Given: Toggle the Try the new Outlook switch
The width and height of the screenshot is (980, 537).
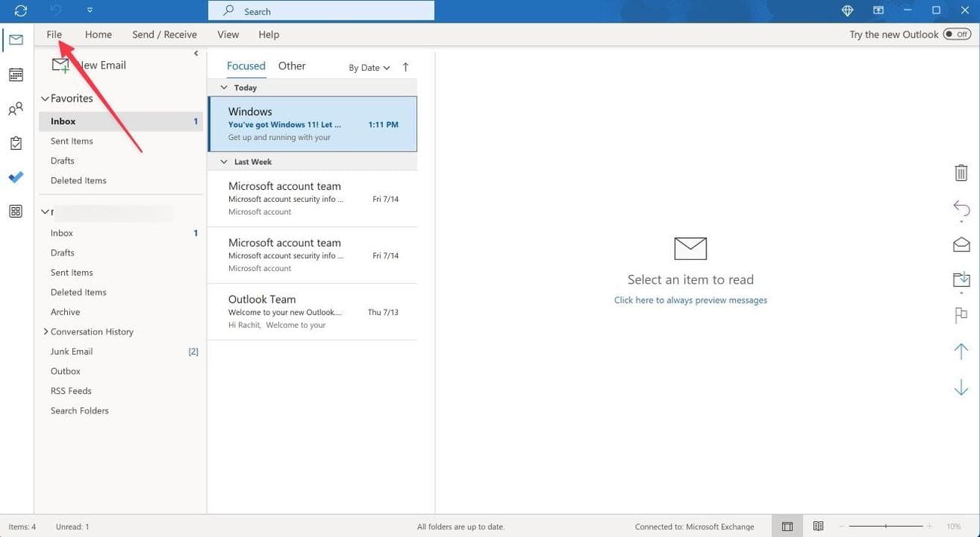Looking at the screenshot, I should coord(957,35).
